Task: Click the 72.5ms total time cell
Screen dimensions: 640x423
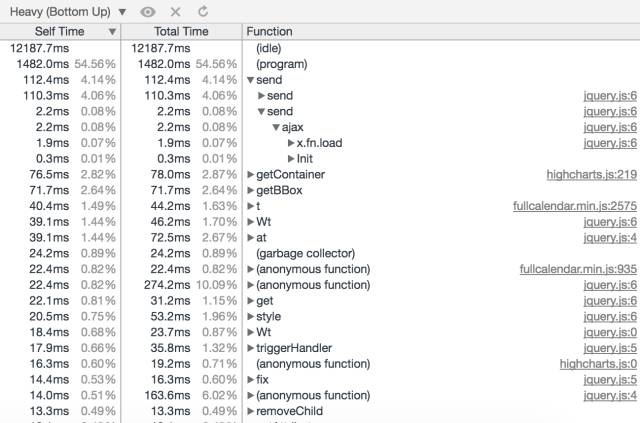Action: click(x=170, y=238)
